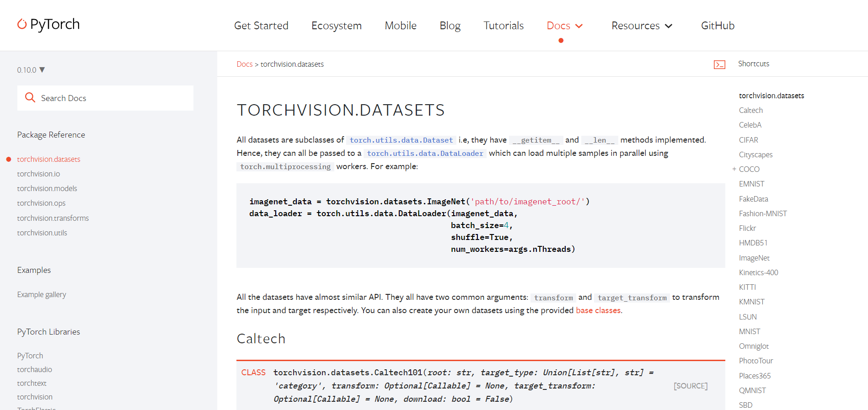Viewport: 868px width, 410px height.
Task: Jump to Cityscapes section
Action: coord(756,154)
